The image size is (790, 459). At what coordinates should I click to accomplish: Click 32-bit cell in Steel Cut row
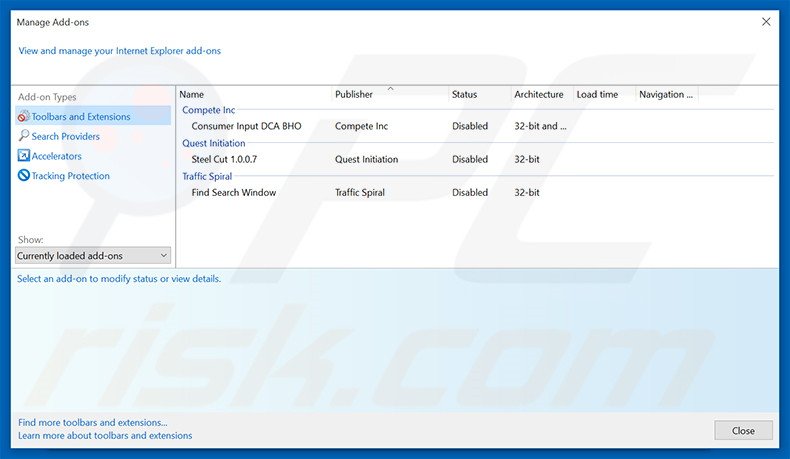tap(526, 159)
